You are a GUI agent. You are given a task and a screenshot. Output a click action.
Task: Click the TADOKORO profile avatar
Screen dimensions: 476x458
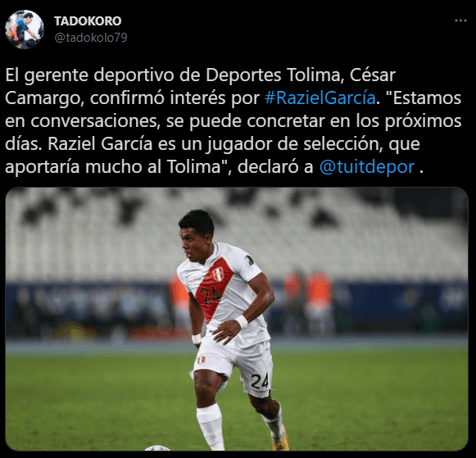tap(25, 29)
